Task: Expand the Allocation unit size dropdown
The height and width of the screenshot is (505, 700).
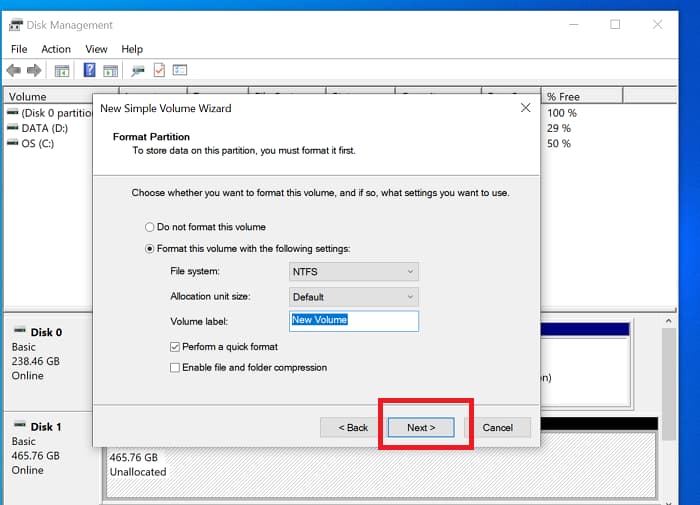Action: pyautogui.click(x=353, y=297)
